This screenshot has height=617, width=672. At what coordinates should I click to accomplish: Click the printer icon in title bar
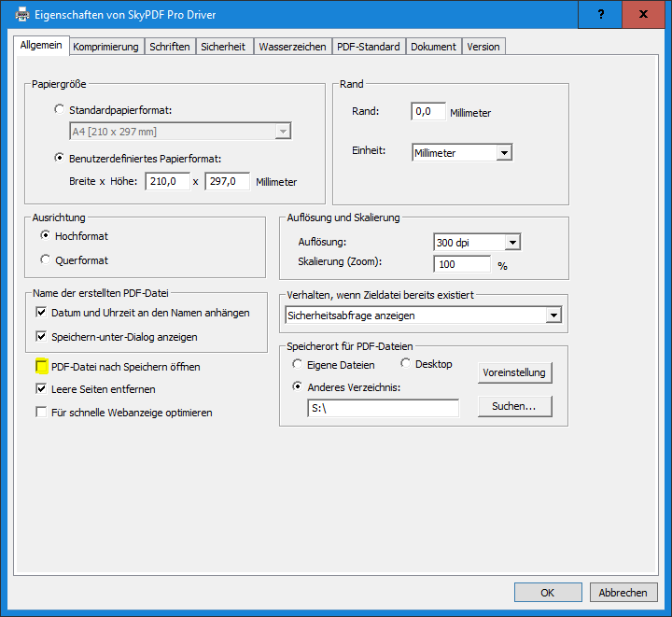[21, 15]
